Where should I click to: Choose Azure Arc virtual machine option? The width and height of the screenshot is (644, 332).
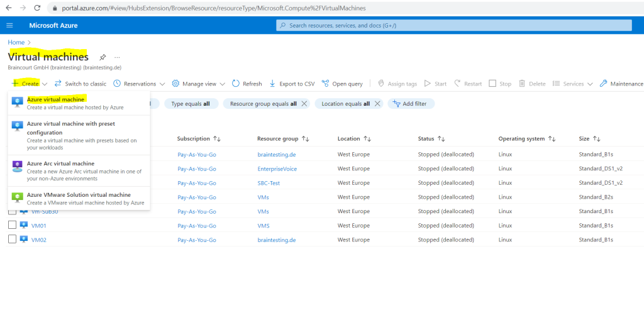[x=79, y=171]
